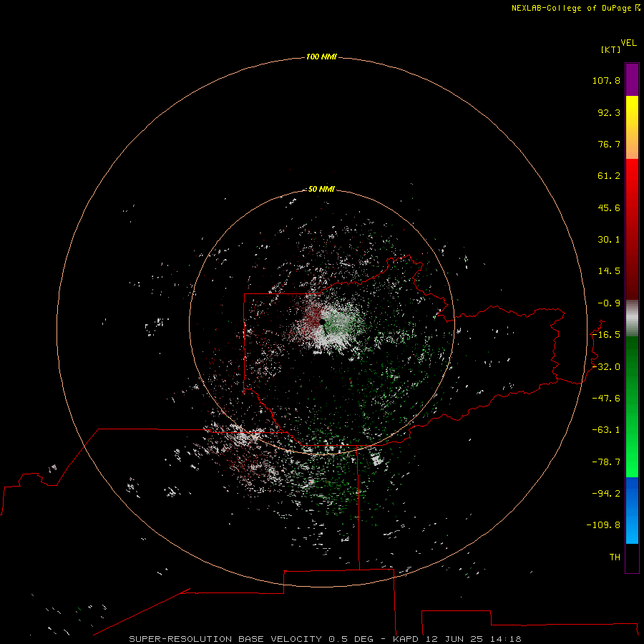The height and width of the screenshot is (644, 644).
Task: Click the -47.6 scale value
Action: (606, 399)
